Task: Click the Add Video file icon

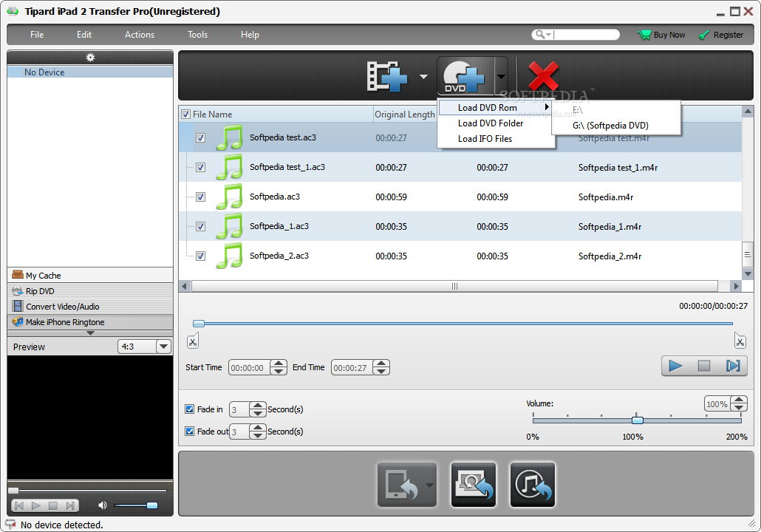Action: click(387, 76)
